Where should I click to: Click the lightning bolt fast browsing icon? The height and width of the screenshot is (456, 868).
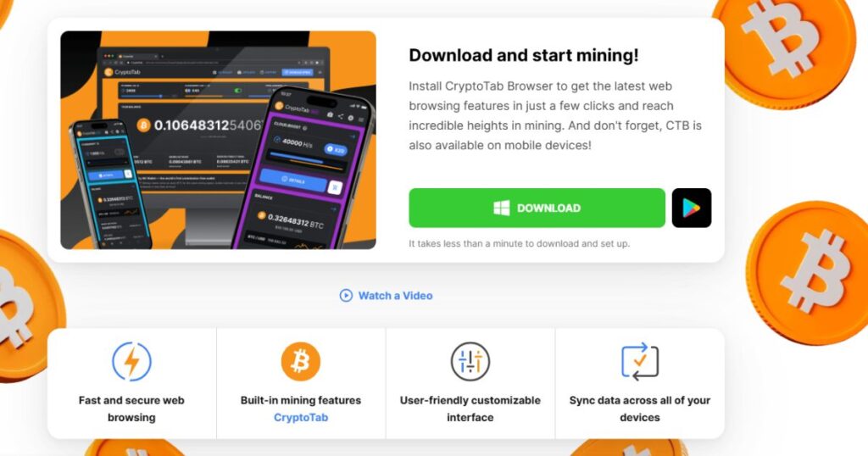tap(131, 361)
